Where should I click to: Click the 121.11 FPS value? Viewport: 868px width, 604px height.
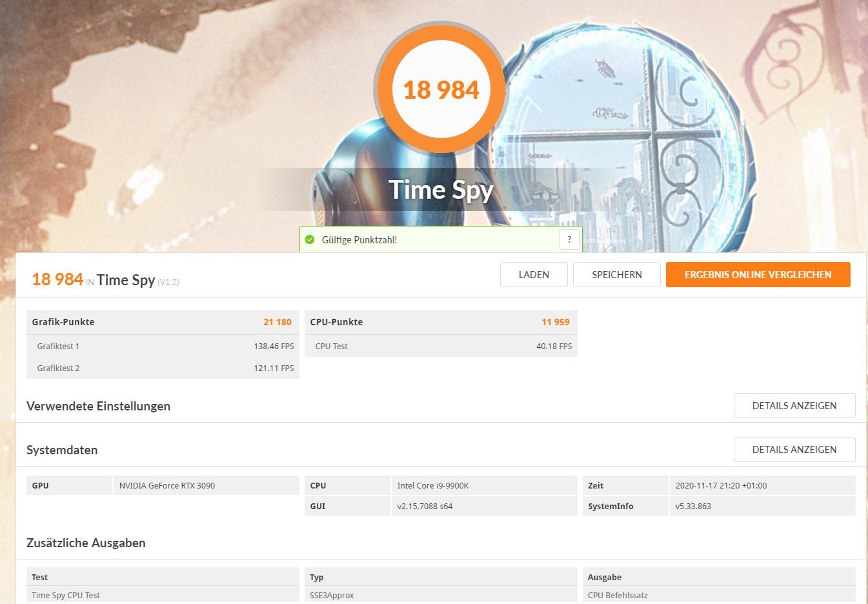(274, 368)
